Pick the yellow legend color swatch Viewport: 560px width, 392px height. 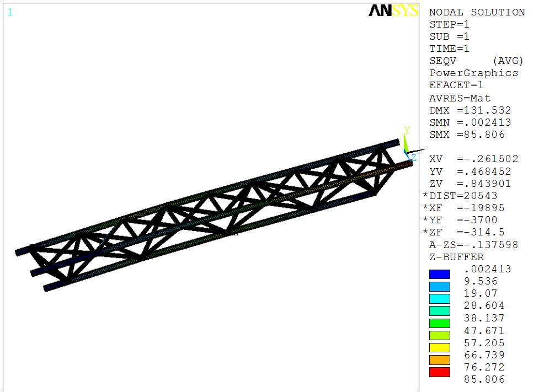point(439,348)
